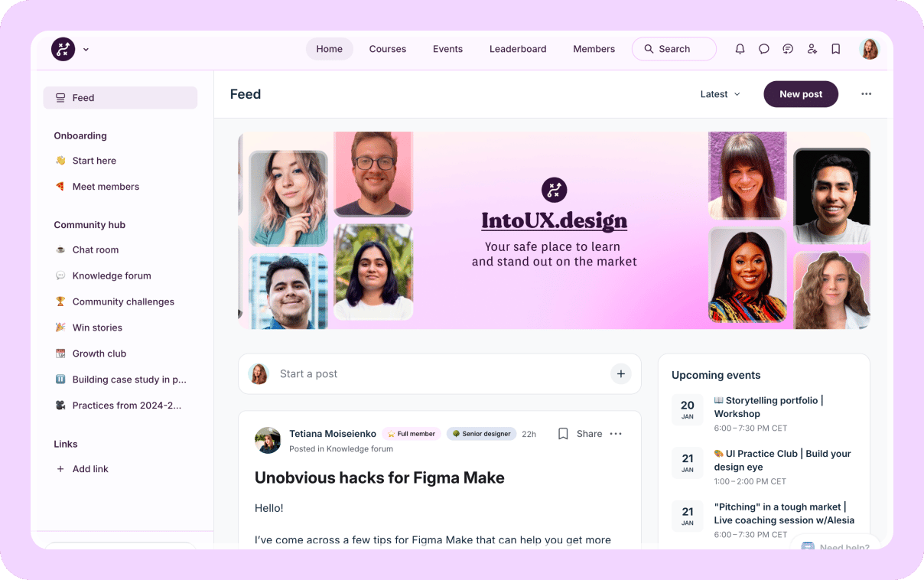Open user profile avatar menu
This screenshot has width=924, height=580.
coord(869,49)
